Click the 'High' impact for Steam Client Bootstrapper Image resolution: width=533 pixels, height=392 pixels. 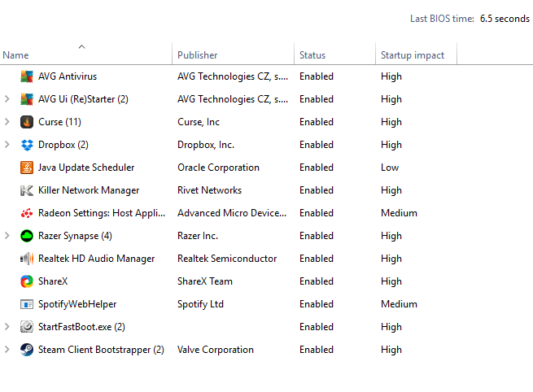coord(391,350)
